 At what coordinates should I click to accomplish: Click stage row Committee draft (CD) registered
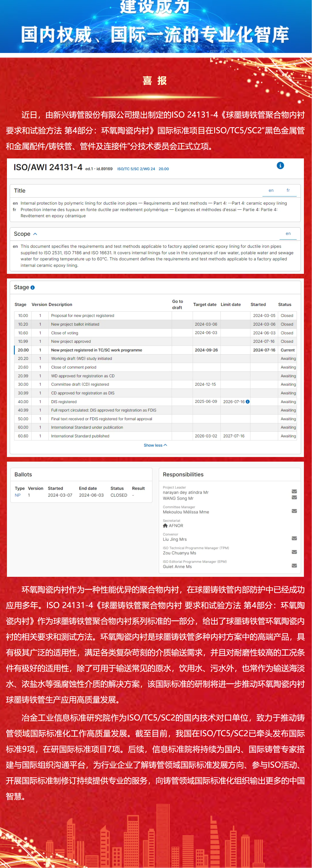[155, 384]
